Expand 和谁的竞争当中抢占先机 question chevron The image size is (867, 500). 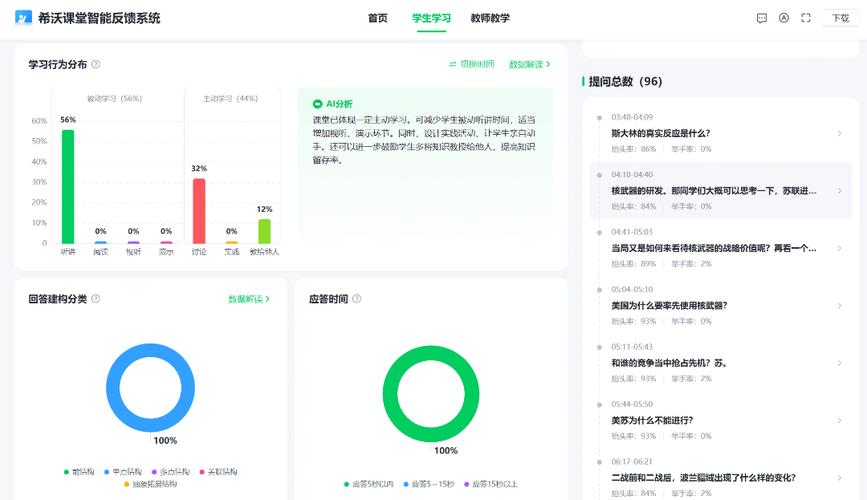point(839,363)
